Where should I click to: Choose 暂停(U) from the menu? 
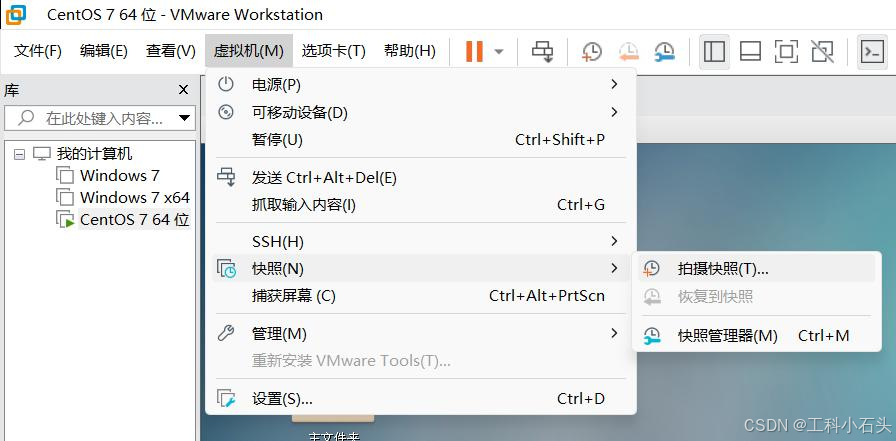[421, 139]
